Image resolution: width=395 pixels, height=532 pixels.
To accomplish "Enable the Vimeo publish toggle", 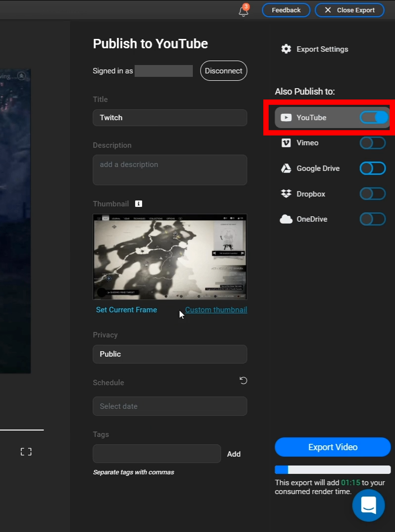I will point(373,143).
